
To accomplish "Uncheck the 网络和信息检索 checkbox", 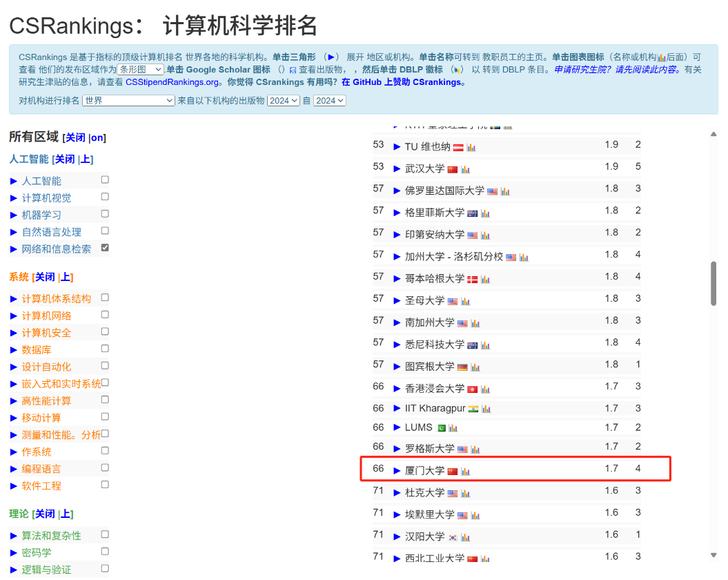I will [x=105, y=248].
